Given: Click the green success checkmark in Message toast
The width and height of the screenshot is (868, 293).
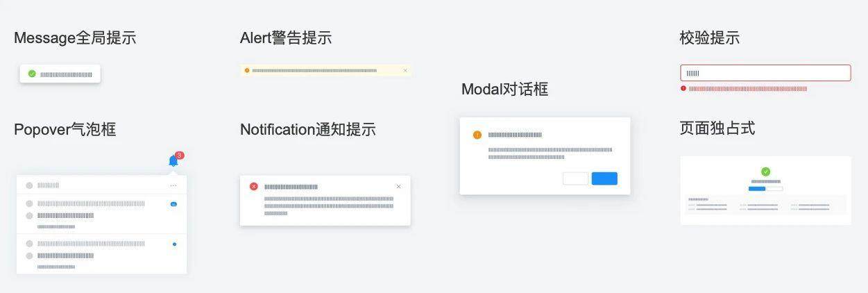Looking at the screenshot, I should coord(32,74).
